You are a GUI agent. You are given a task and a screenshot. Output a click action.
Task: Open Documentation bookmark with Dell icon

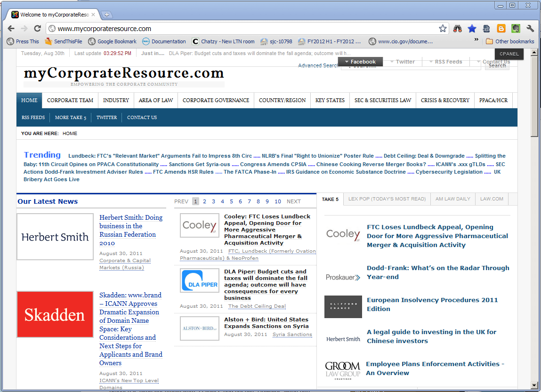pyautogui.click(x=164, y=41)
